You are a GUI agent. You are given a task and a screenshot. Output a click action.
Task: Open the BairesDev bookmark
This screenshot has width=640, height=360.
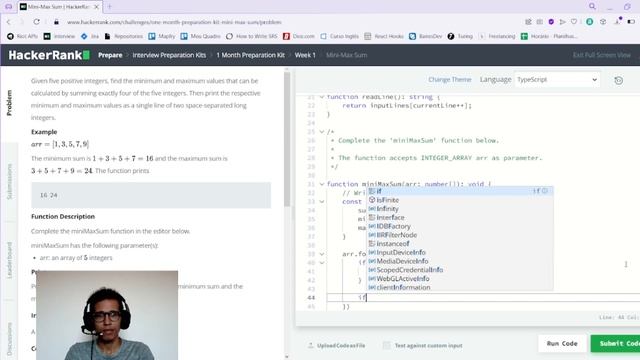pyautogui.click(x=426, y=36)
